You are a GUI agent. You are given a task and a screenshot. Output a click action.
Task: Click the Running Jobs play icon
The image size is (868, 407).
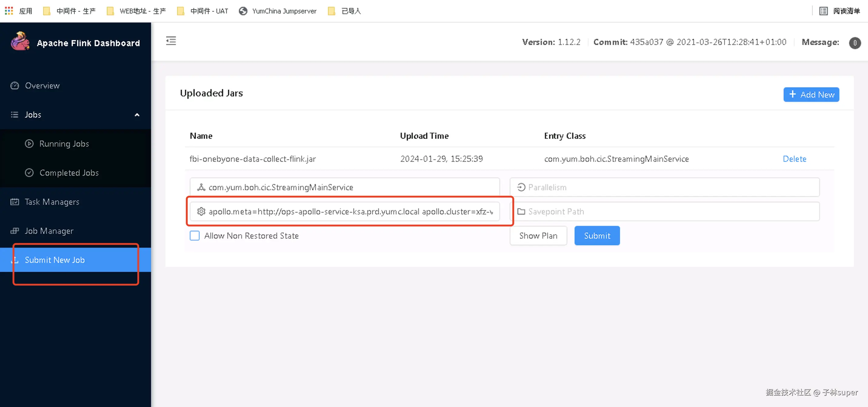coord(29,144)
